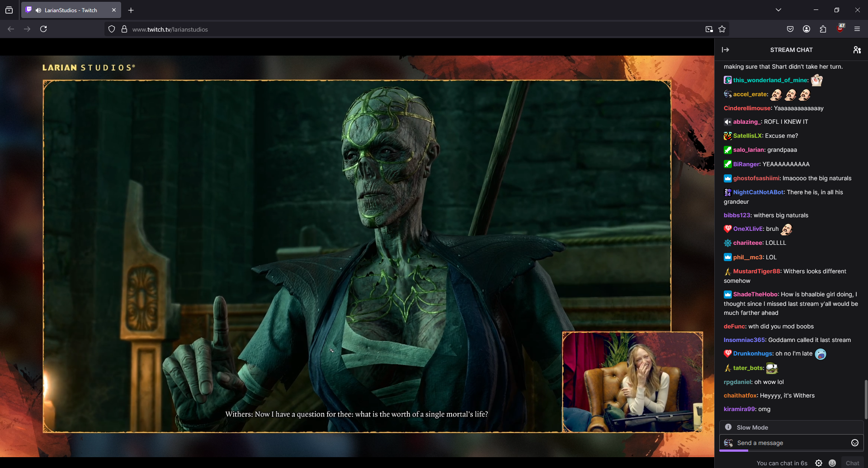
Task: Click the Slow Mode info icon
Action: pyautogui.click(x=728, y=427)
